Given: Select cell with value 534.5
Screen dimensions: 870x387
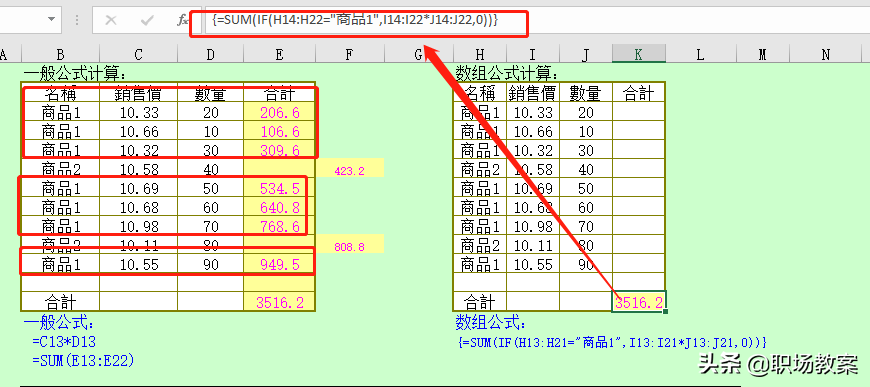Looking at the screenshot, I should [x=279, y=188].
